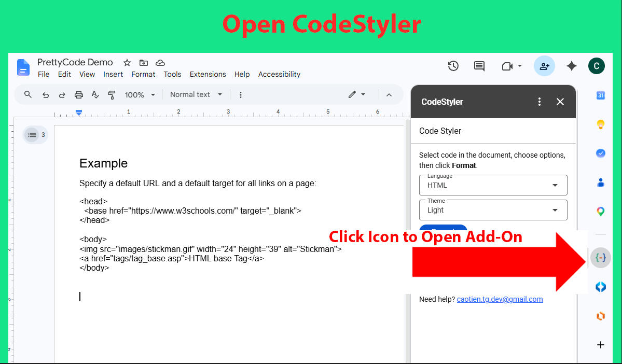Click the 'Specify a default URL' sentence
The image size is (622, 364).
tap(198, 183)
